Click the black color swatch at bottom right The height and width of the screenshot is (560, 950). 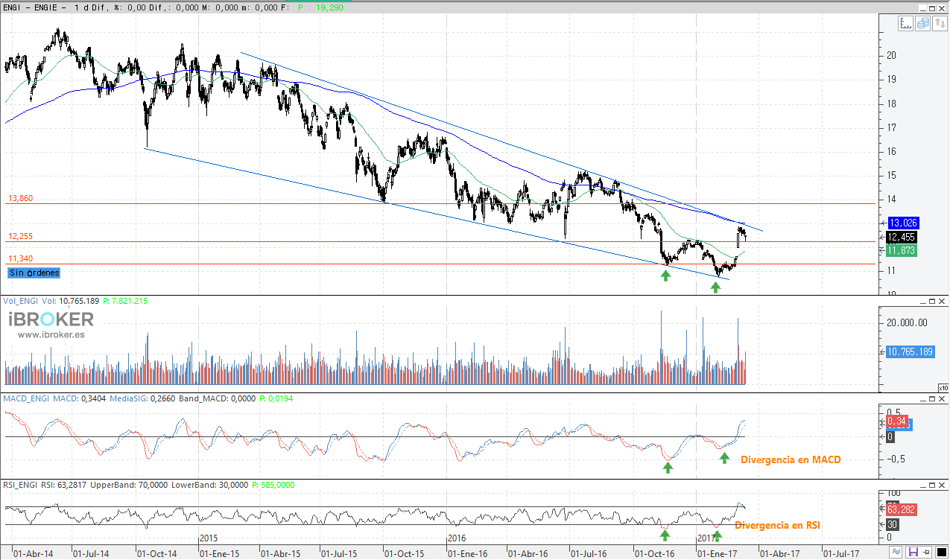[941, 553]
